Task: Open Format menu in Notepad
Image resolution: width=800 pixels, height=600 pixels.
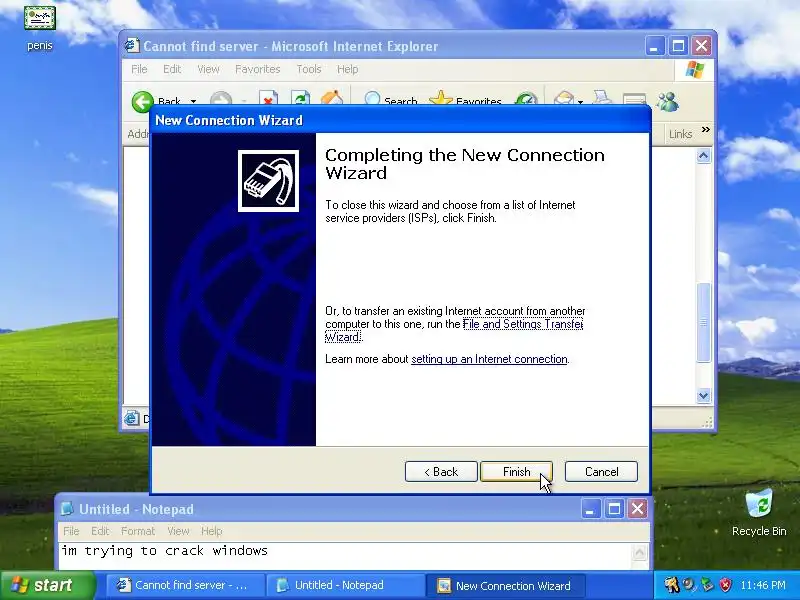Action: point(138,531)
